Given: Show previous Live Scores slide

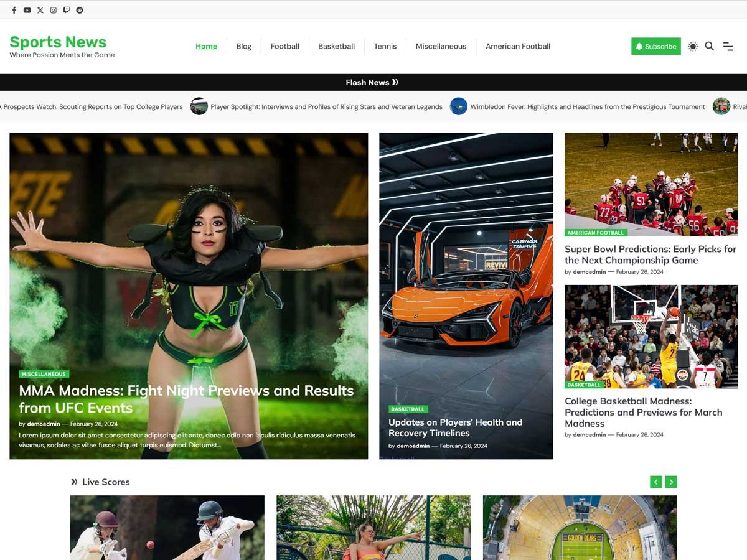Looking at the screenshot, I should click(655, 482).
